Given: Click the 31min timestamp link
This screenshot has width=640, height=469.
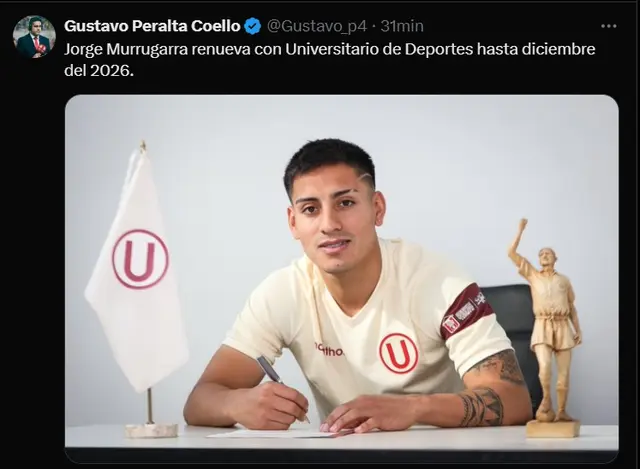Looking at the screenshot, I should point(402,27).
